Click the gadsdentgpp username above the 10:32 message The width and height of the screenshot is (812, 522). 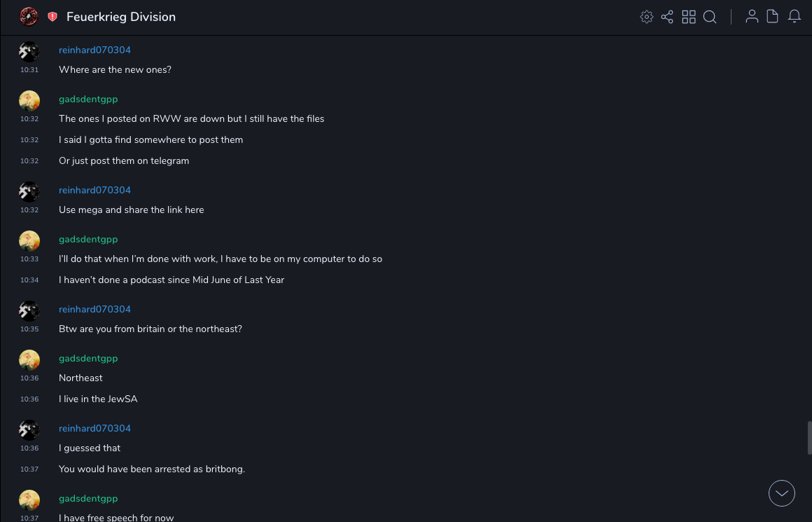[x=88, y=99]
